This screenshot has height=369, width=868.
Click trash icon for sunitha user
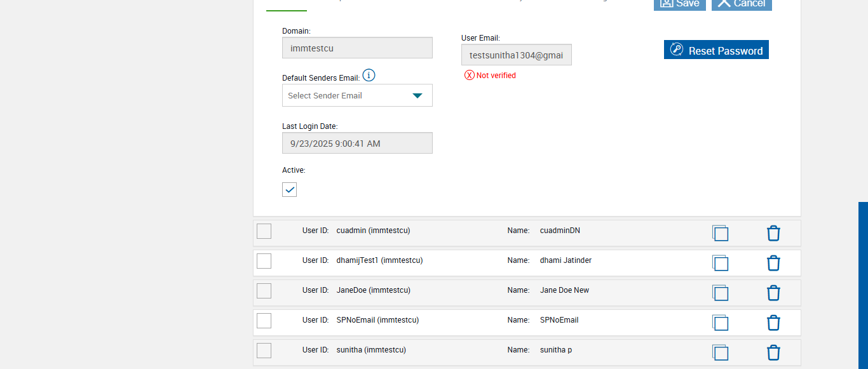[773, 352]
